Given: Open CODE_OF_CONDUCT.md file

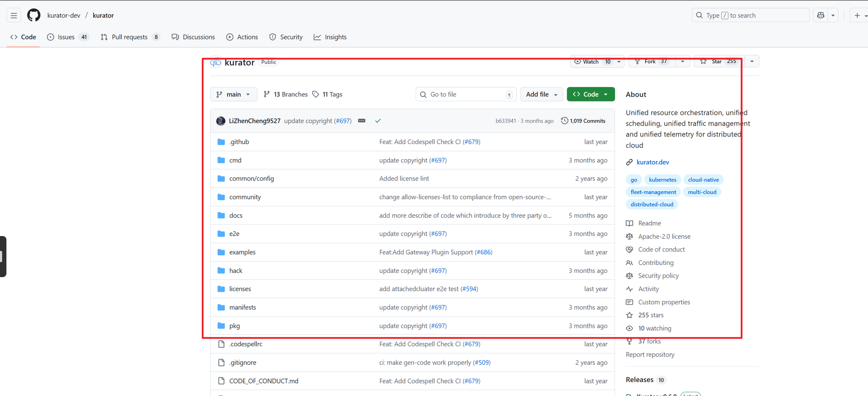Looking at the screenshot, I should (x=264, y=381).
